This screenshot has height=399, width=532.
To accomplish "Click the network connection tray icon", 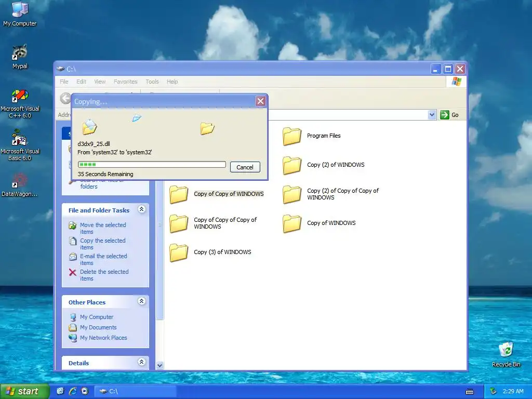I will coord(494,392).
